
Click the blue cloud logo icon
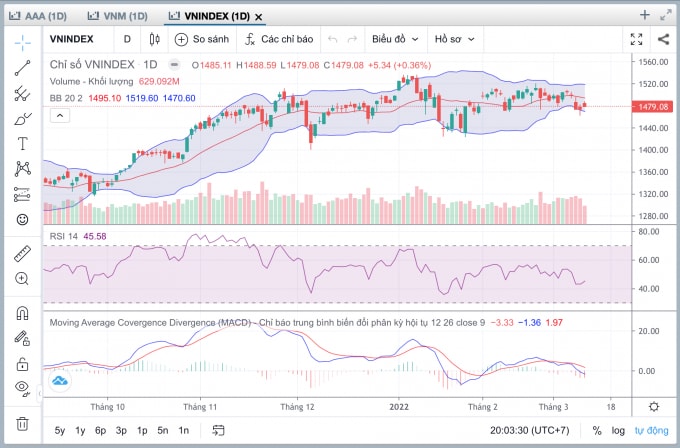[60, 381]
